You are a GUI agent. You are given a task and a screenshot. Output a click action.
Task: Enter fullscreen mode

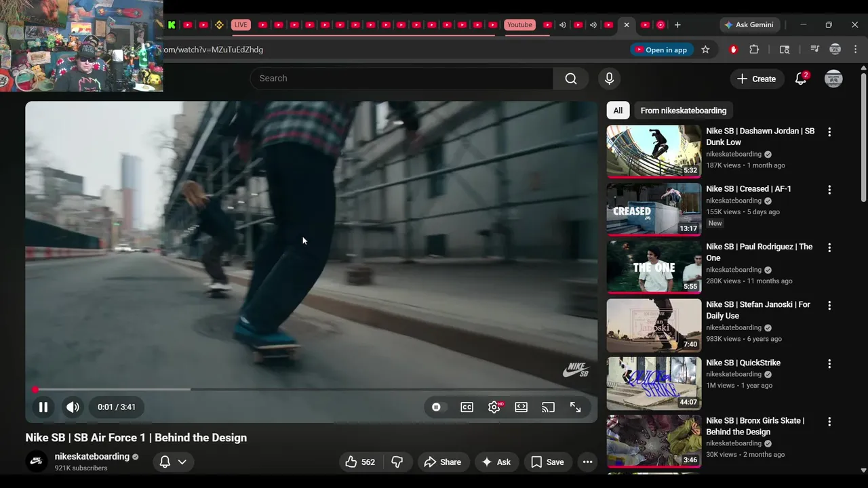coord(575,407)
